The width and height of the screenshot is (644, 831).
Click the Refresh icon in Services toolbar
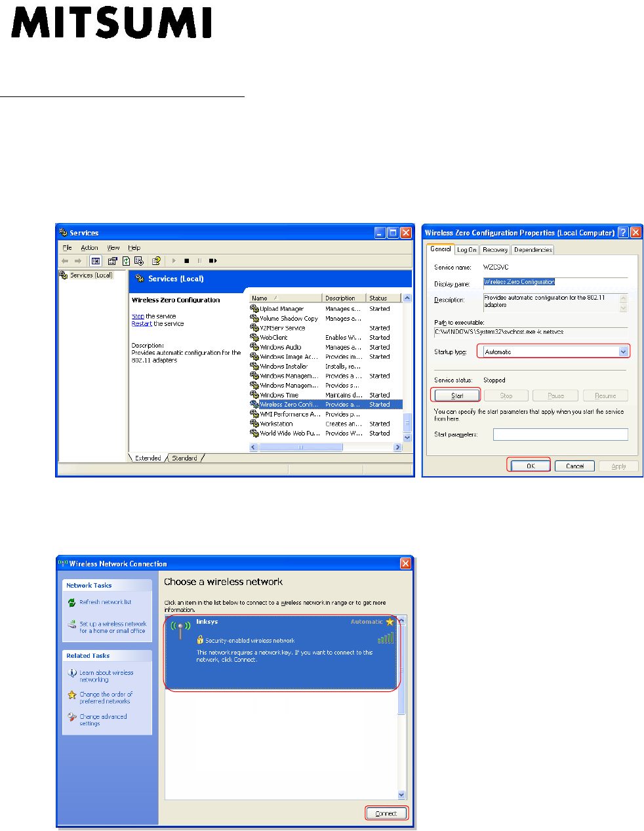(x=126, y=260)
